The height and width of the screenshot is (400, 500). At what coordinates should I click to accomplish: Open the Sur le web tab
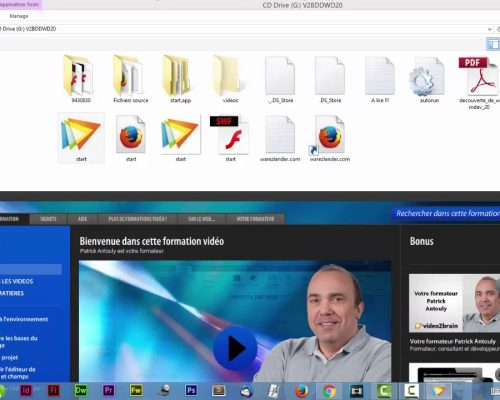(x=202, y=219)
